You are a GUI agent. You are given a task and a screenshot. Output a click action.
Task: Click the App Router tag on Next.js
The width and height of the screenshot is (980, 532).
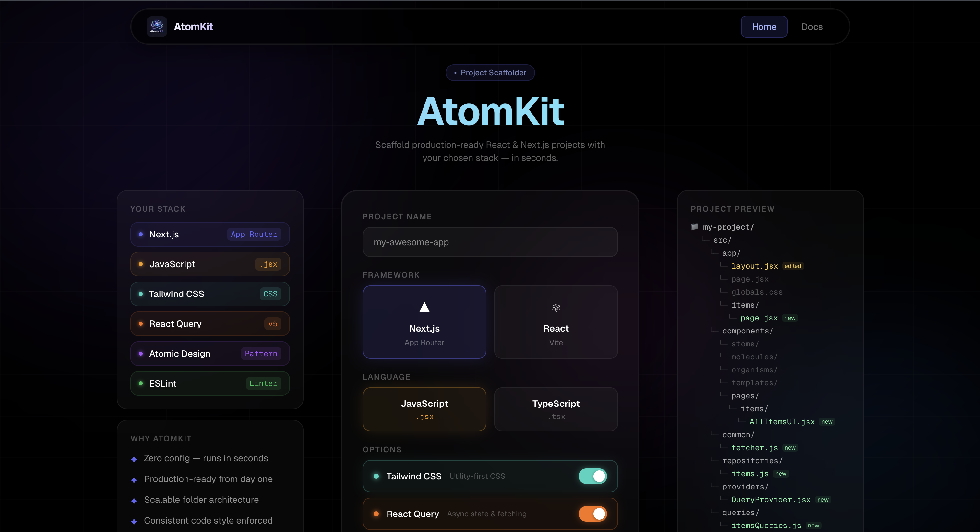(x=254, y=235)
